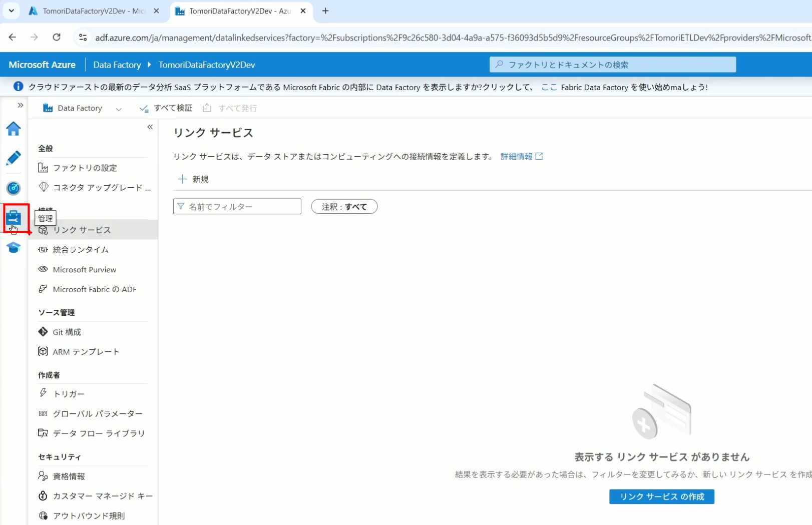
Task: Open the Manage toolbox icon
Action: [14, 218]
